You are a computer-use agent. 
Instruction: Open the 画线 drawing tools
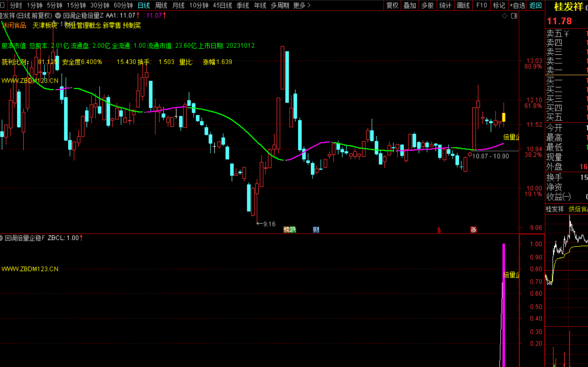(x=463, y=5)
